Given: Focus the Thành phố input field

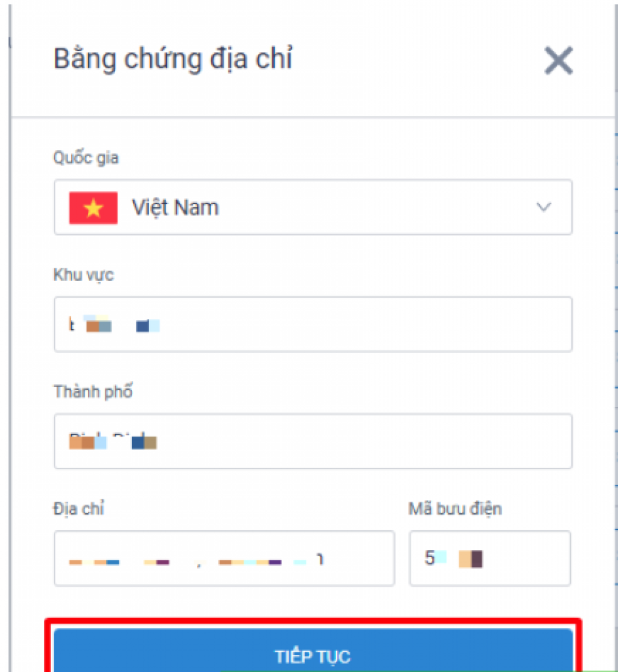Looking at the screenshot, I should point(313,441).
